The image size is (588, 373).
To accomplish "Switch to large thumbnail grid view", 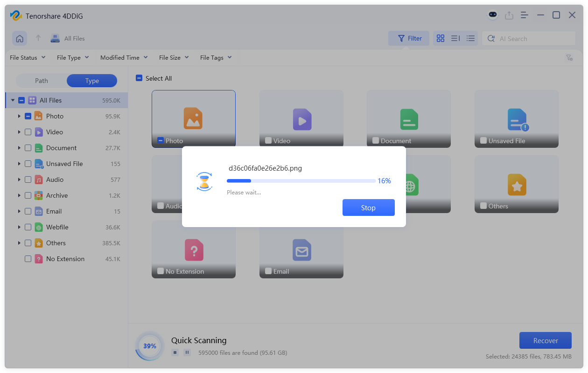I will [x=441, y=39].
